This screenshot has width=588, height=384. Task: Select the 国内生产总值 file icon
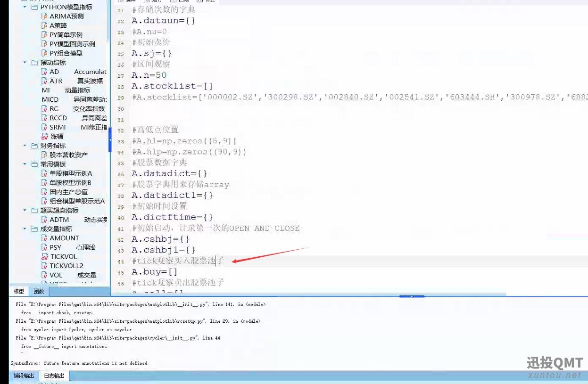(45, 192)
